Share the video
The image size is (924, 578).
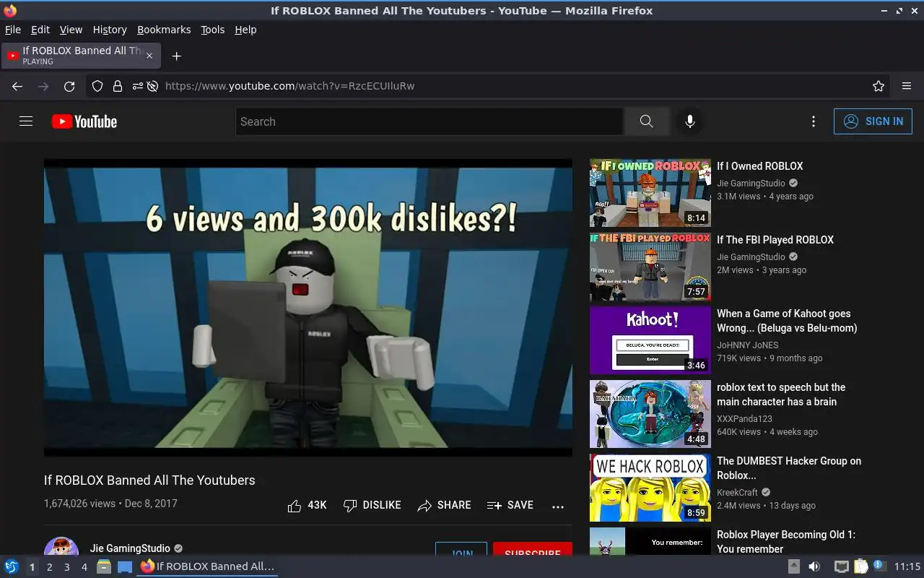pos(444,505)
